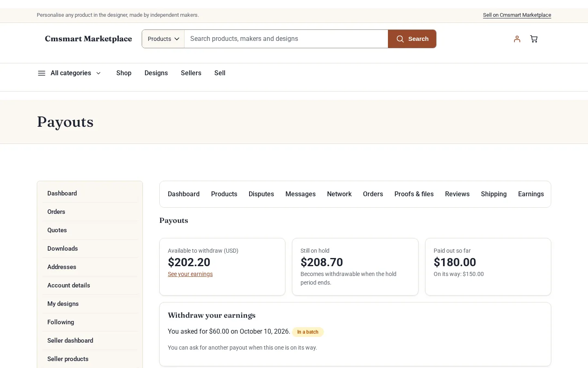Screen dimensions: 588x368
Task: Switch to the Proofs & files tab
Action: point(414,194)
